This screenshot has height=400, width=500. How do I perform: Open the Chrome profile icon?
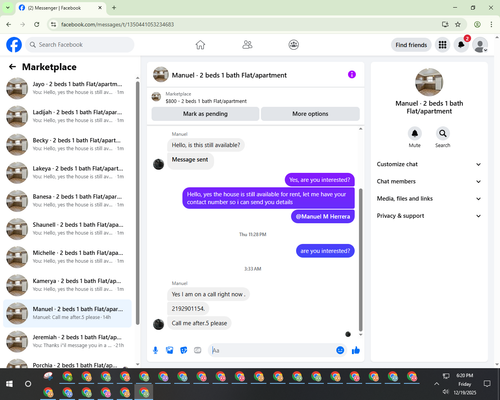pyautogui.click(x=477, y=24)
